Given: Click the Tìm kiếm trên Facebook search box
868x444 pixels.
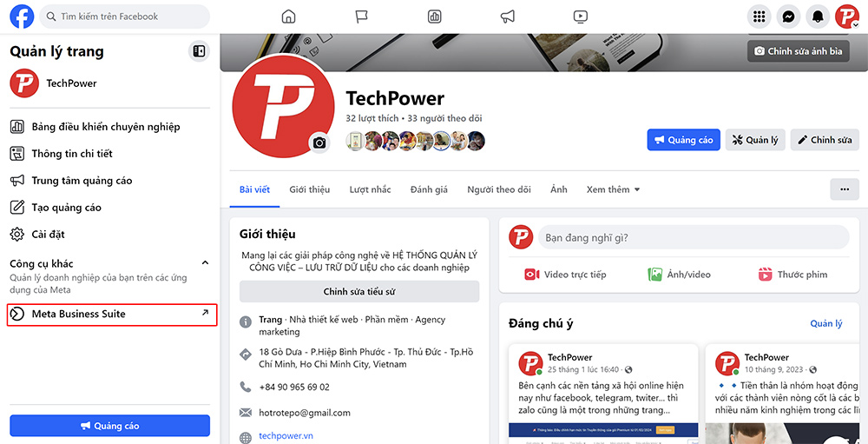Looking at the screenshot, I should (124, 17).
